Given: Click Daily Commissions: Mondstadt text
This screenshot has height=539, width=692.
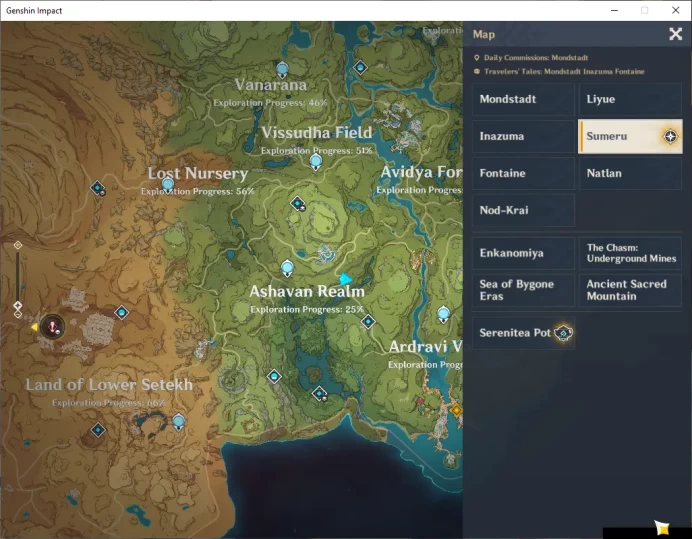Looking at the screenshot, I should (536, 58).
